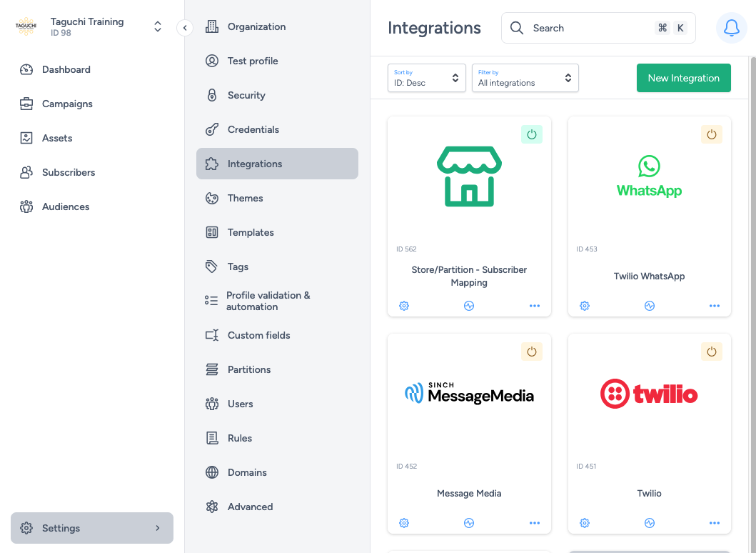Image resolution: width=756 pixels, height=553 pixels.
Task: Open more options on Message Media card
Action: pyautogui.click(x=534, y=522)
